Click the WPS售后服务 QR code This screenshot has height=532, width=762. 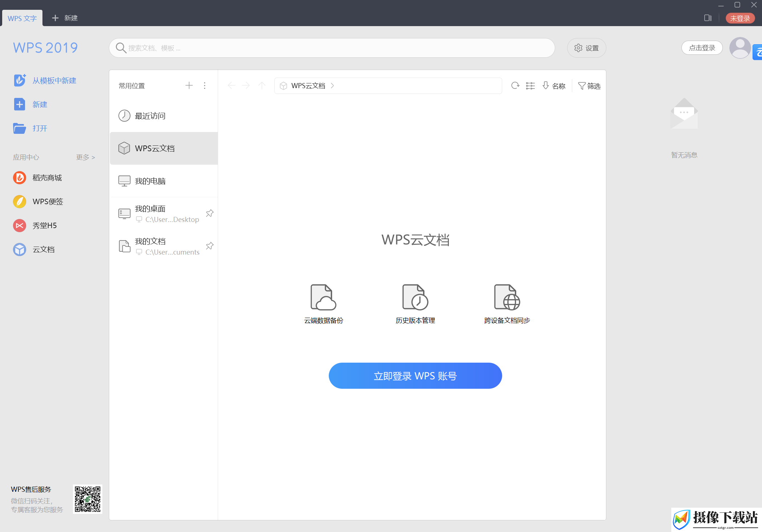[x=87, y=499]
